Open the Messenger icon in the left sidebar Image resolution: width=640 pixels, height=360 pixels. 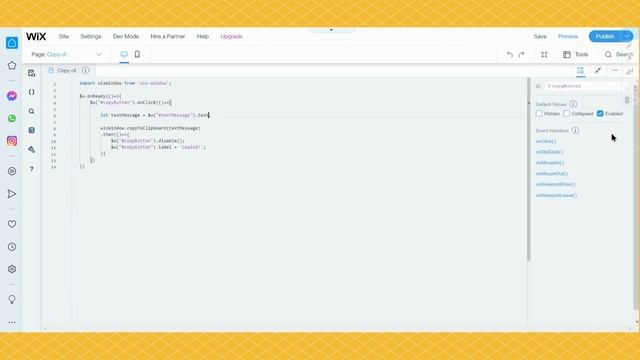12,96
